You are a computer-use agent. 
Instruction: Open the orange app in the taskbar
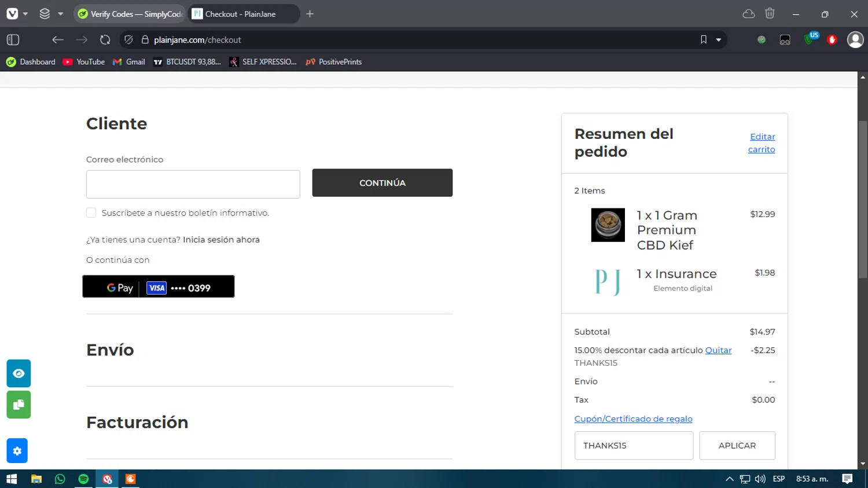coord(131,479)
